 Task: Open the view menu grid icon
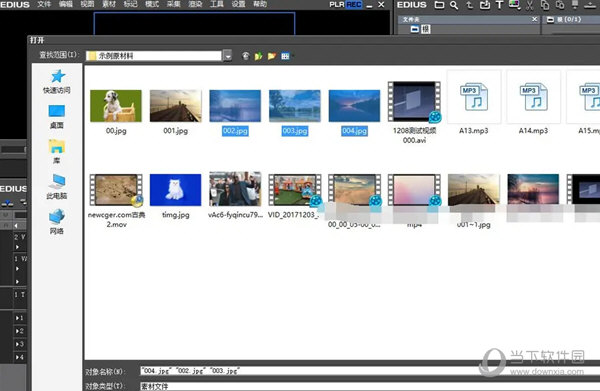pos(285,56)
